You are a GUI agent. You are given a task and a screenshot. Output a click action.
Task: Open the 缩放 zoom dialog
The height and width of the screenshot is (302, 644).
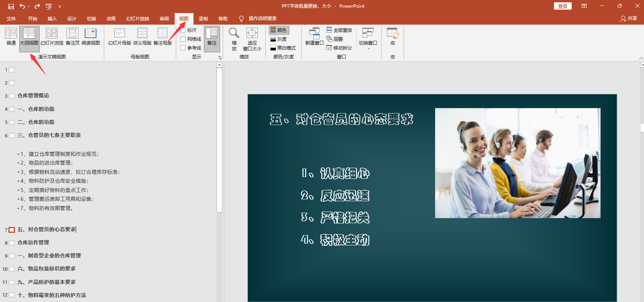click(x=234, y=39)
